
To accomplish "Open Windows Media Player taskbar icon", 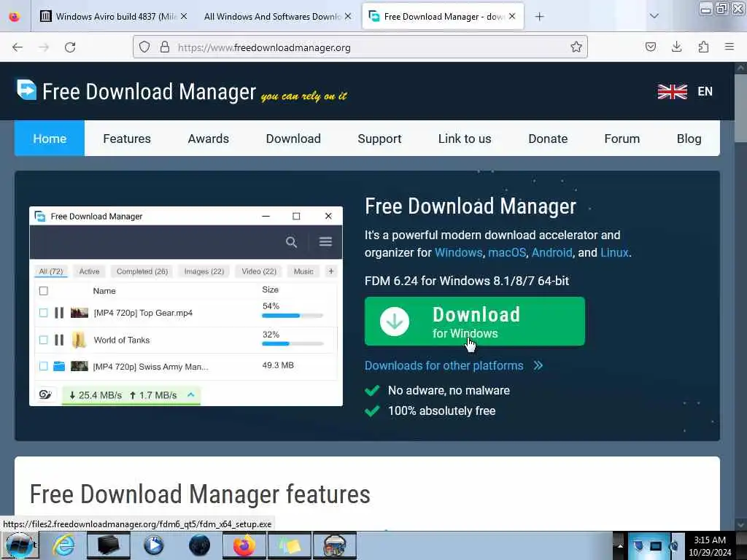I will coord(153,545).
